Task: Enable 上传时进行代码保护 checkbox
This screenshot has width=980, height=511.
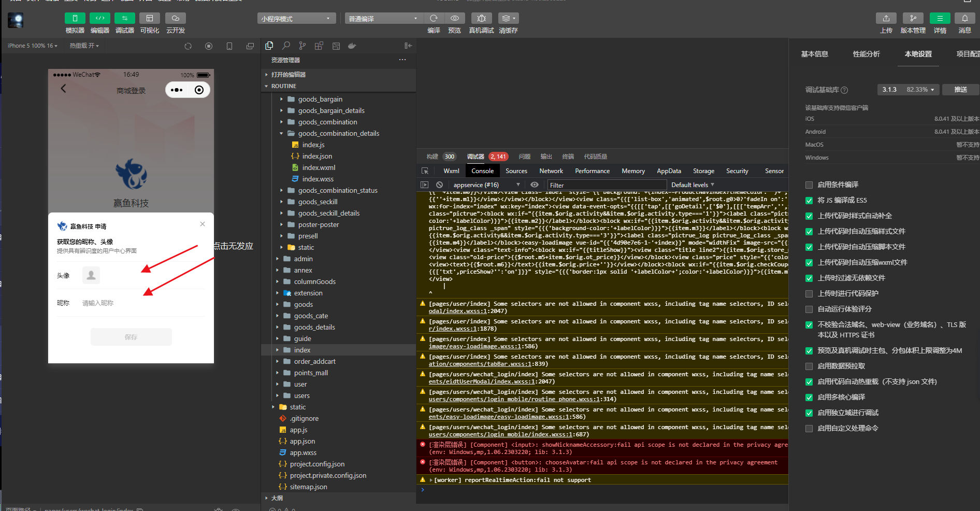Action: click(x=809, y=294)
